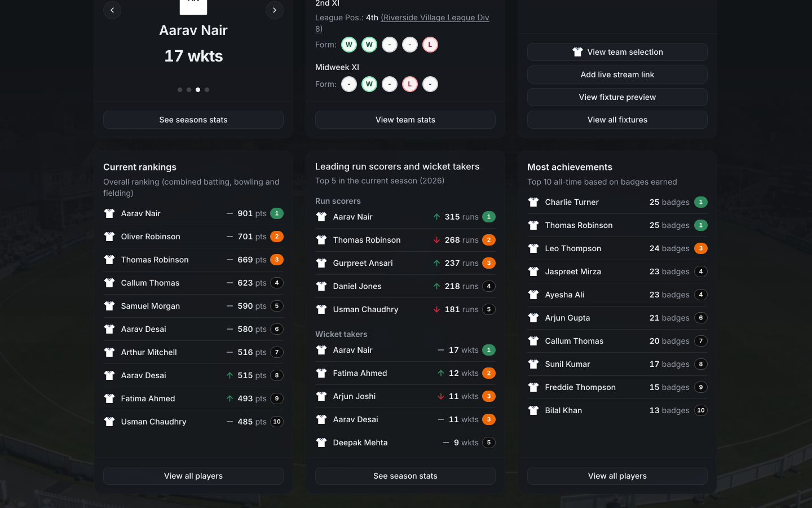This screenshot has height=508, width=812.
Task: Open View team selection
Action: click(x=617, y=52)
